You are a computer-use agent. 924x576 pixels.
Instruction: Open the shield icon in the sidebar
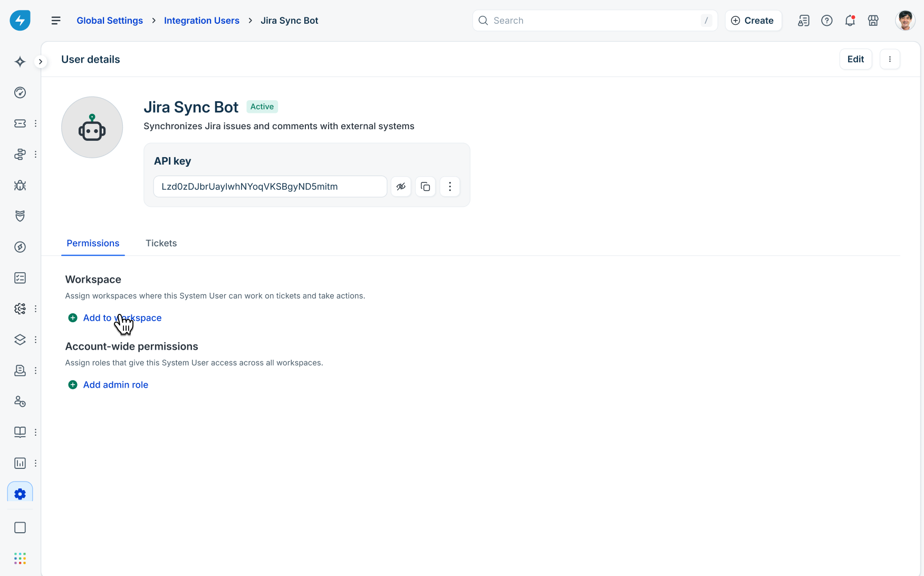20,216
